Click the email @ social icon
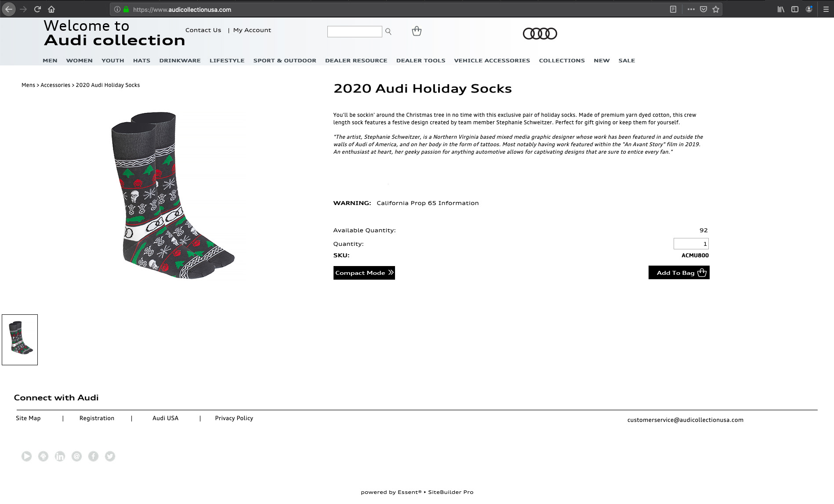The width and height of the screenshot is (834, 504). click(76, 456)
